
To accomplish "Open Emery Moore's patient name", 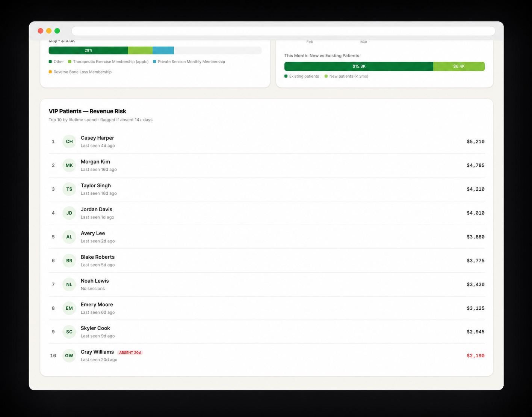I will pyautogui.click(x=97, y=304).
